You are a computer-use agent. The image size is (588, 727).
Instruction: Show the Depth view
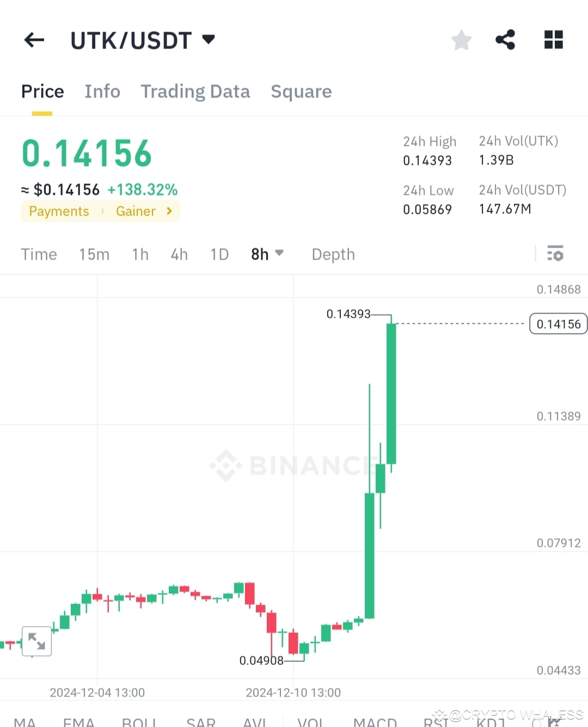333,254
